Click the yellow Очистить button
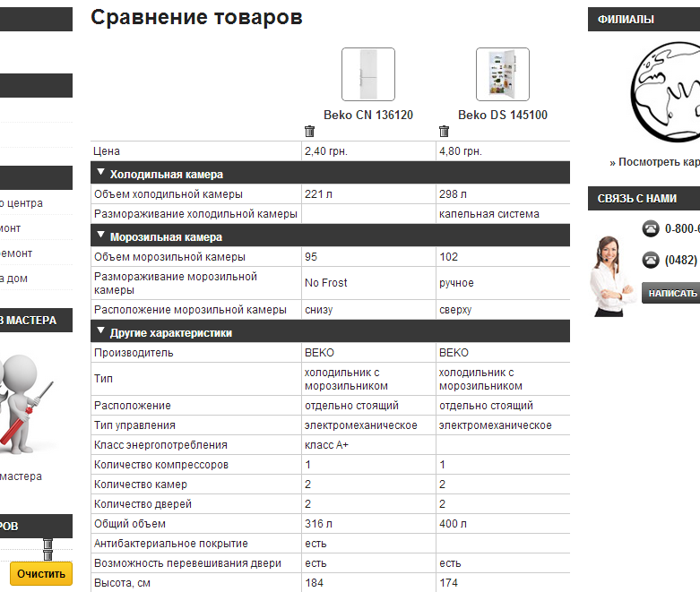The width and height of the screenshot is (700, 592). [41, 574]
